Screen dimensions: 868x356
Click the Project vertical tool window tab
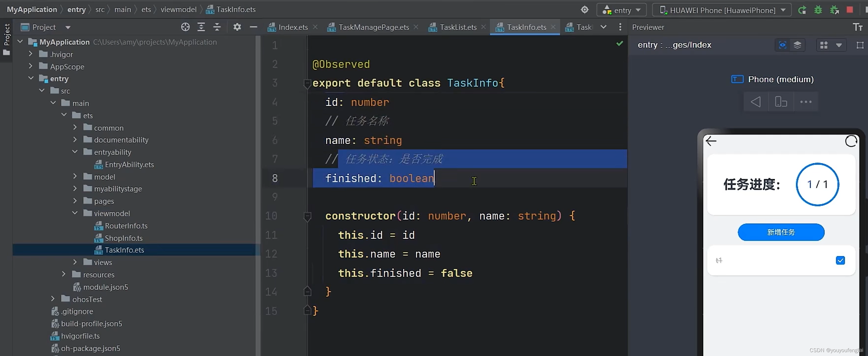coord(7,39)
